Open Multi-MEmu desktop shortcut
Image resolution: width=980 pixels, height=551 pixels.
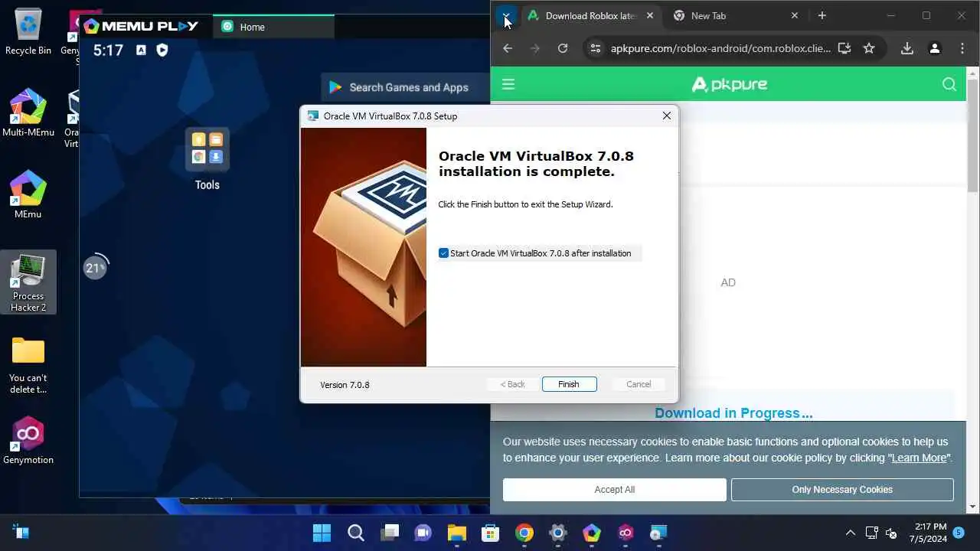coord(28,112)
